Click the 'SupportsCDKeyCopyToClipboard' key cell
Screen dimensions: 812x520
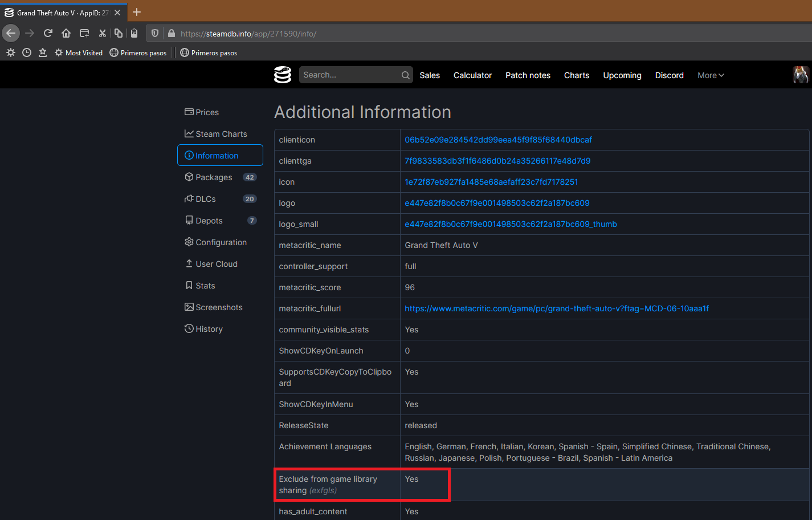[x=337, y=377]
